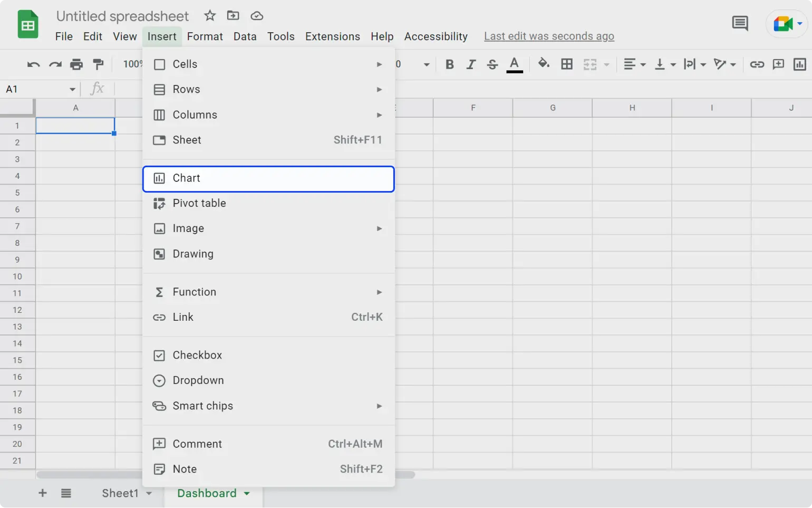Add a new sheet with the plus button

[42, 493]
